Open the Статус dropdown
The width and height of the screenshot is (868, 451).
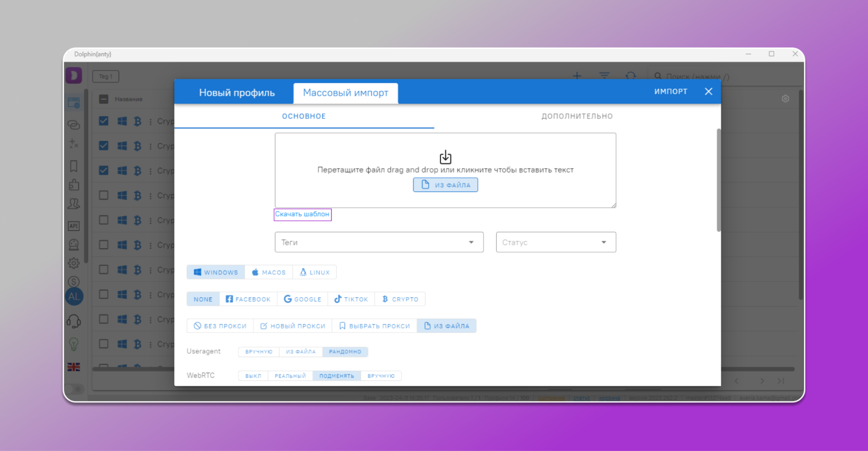(555, 242)
